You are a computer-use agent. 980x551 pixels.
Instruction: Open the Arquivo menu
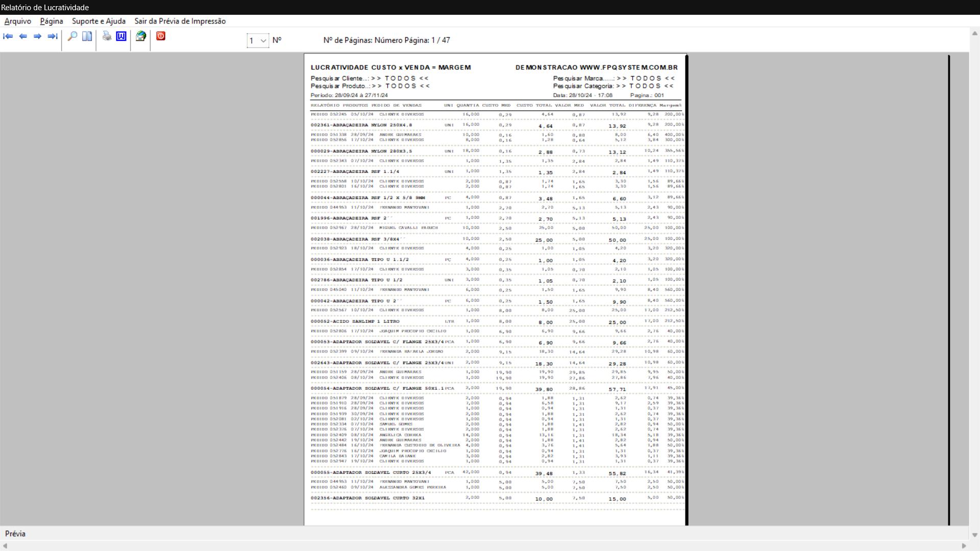(18, 21)
